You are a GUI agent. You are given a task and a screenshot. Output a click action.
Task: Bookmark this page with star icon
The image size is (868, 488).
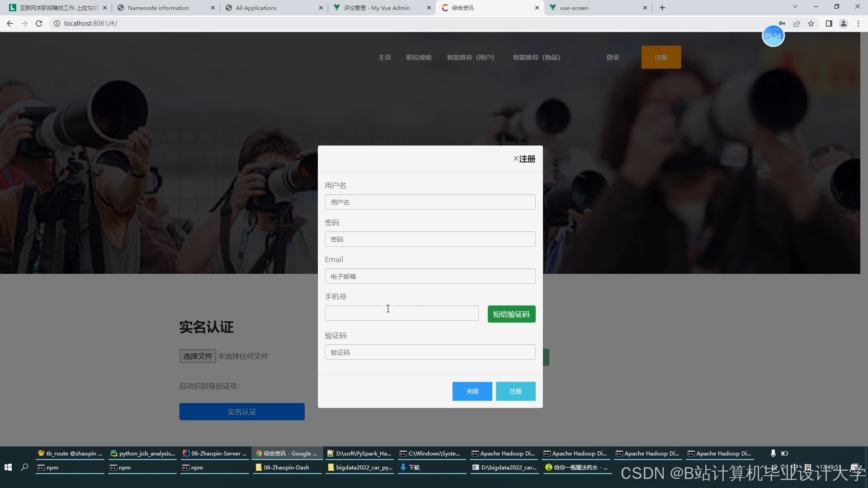click(x=811, y=23)
